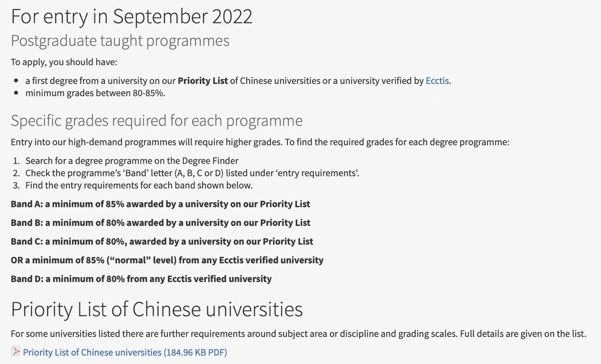Click the 'Postgraduate taught programmes' subheading
Viewport: 601px width, 364px height.
(120, 41)
